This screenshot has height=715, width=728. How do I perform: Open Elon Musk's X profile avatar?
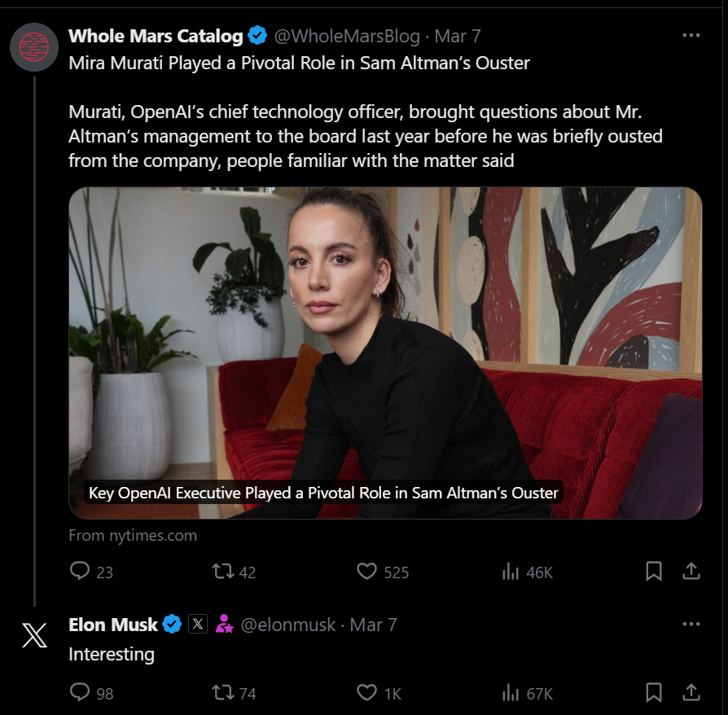(x=34, y=635)
